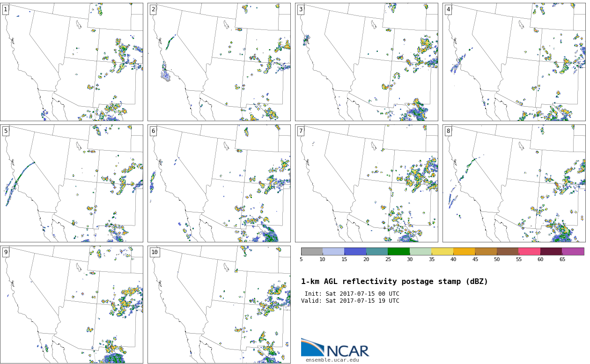Open ensemble member 6 map panel
This screenshot has height=364, width=590.
pyautogui.click(x=219, y=183)
